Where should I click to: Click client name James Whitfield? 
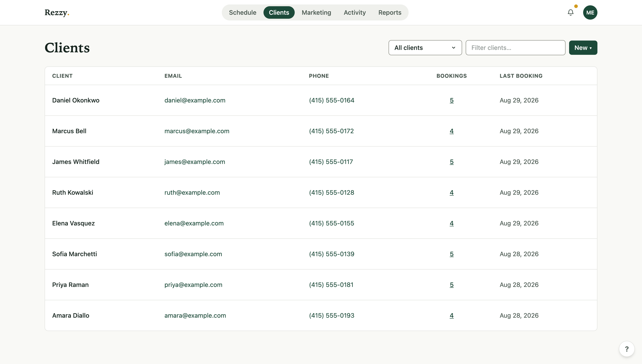pos(76,162)
